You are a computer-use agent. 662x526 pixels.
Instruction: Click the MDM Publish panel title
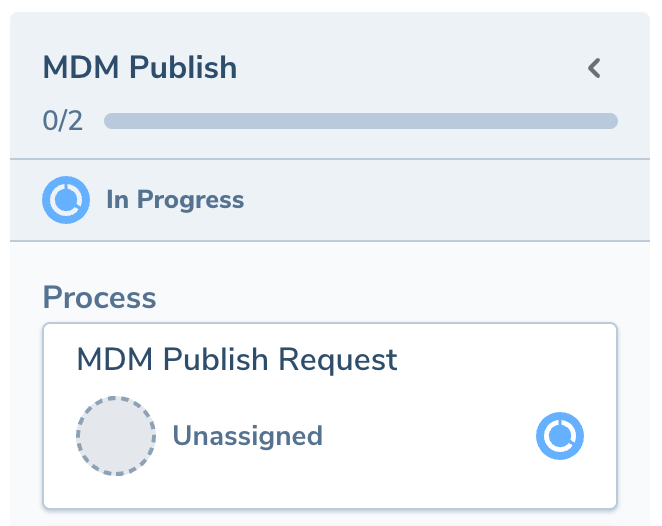click(x=140, y=68)
